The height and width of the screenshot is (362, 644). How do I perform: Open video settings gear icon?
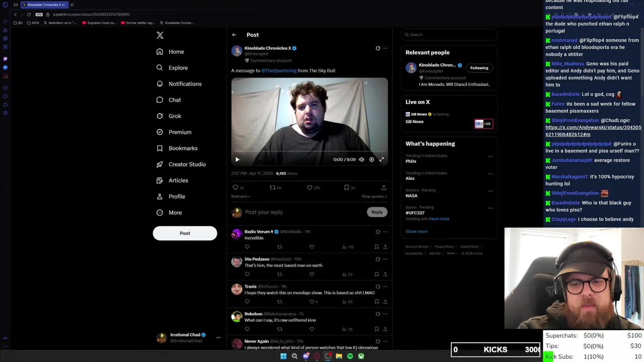click(372, 159)
